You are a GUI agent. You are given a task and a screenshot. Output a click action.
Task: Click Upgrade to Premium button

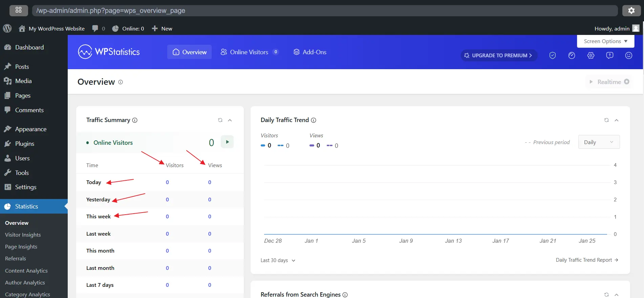[x=498, y=55]
